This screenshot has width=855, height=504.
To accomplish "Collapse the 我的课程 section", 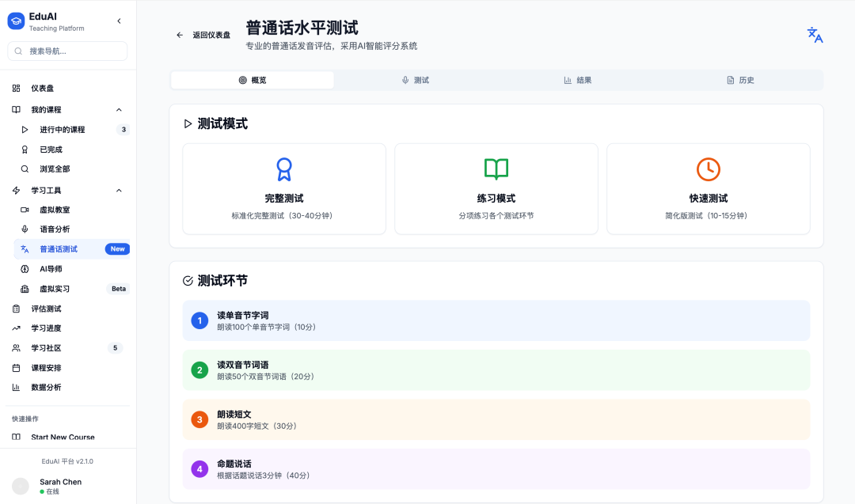I will [x=119, y=110].
